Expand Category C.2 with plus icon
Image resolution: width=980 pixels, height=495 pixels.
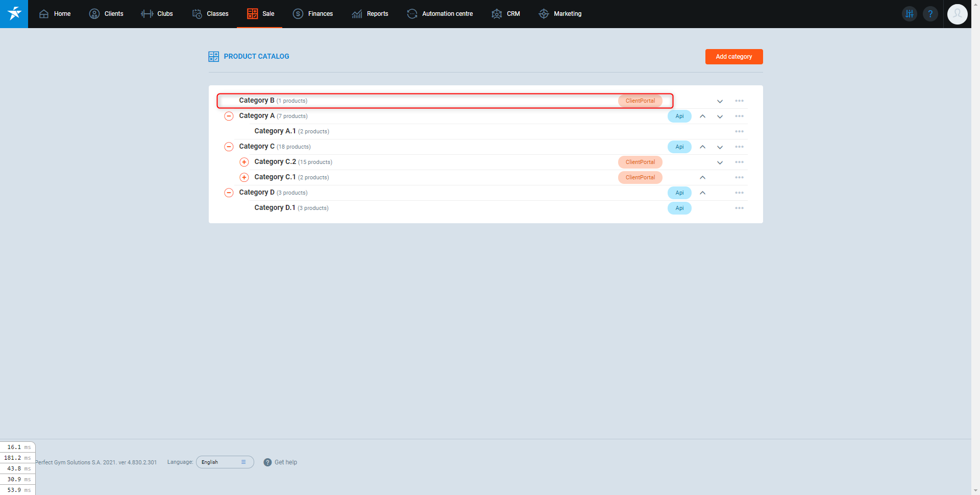(244, 162)
